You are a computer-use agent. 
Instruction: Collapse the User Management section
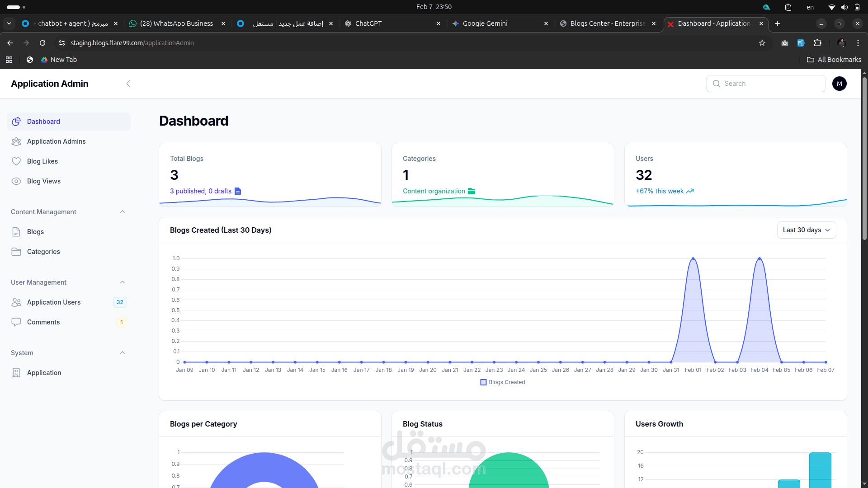tap(123, 282)
